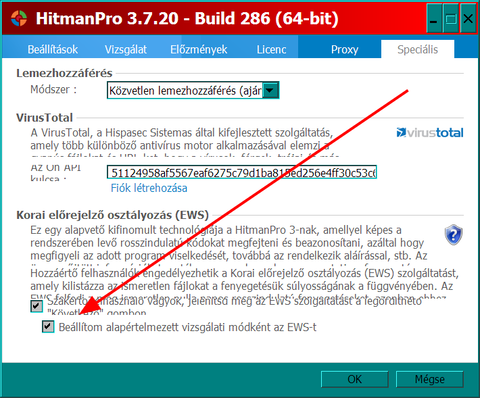Close the HitmanPro settings window
The height and width of the screenshot is (398, 480).
tap(468, 18)
